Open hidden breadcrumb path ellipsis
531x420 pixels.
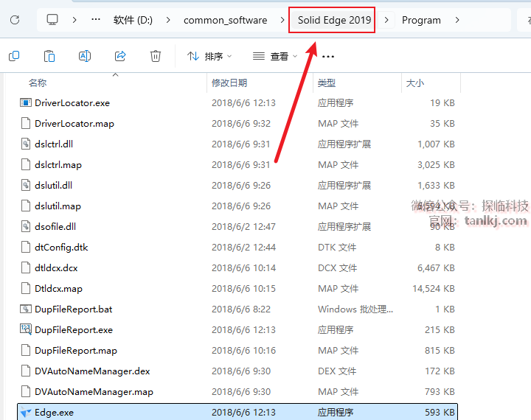tap(96, 20)
